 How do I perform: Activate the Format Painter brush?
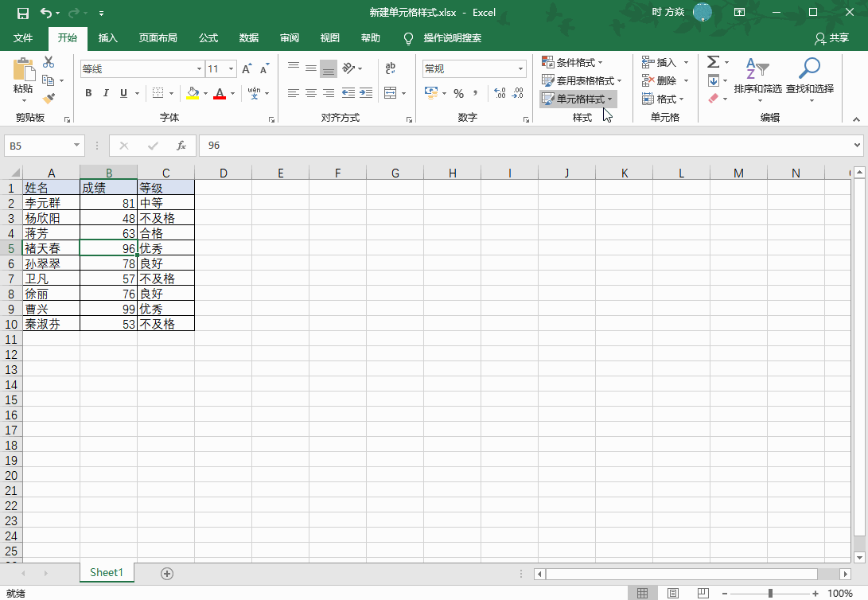(x=49, y=99)
